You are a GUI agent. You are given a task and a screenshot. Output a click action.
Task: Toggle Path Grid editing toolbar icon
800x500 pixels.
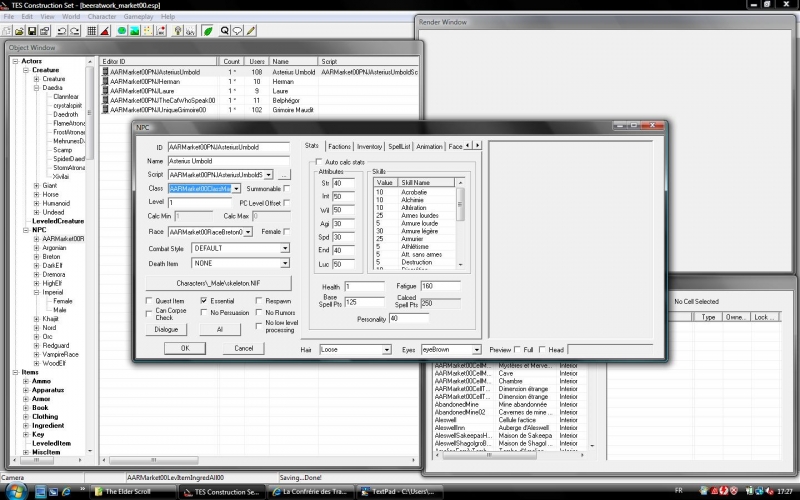pos(147,31)
